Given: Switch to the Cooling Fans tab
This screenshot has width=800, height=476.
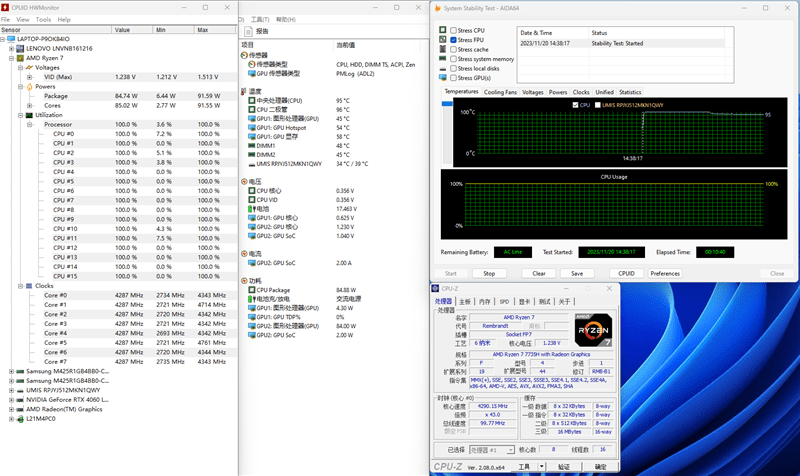Looking at the screenshot, I should point(501,92).
